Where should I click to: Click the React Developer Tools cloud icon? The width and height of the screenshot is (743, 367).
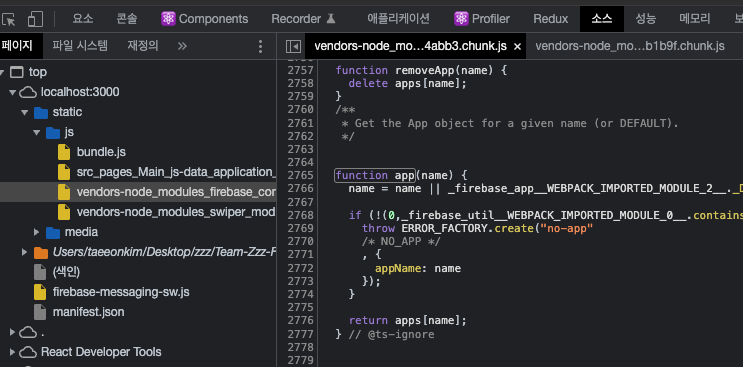[28, 352]
